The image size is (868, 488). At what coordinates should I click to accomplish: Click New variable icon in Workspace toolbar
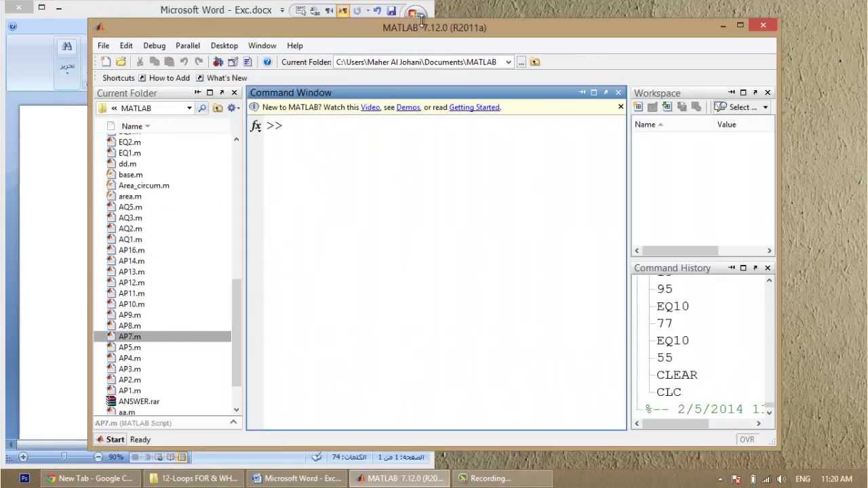(638, 107)
